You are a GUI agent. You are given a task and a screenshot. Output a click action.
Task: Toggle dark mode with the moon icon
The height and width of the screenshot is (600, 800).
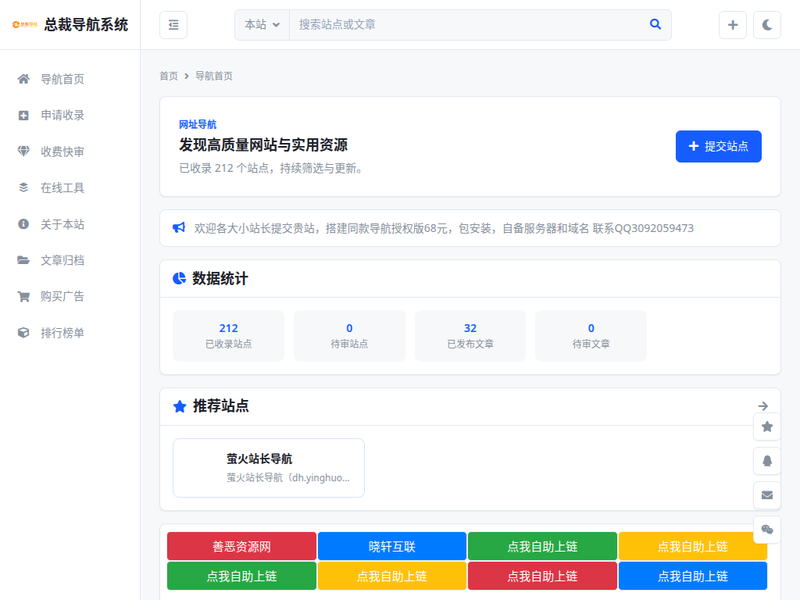767,24
